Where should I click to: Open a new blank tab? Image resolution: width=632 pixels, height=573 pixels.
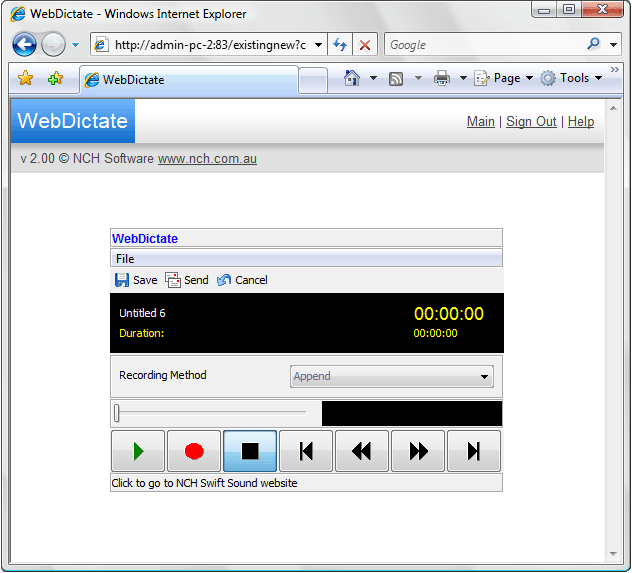point(313,80)
